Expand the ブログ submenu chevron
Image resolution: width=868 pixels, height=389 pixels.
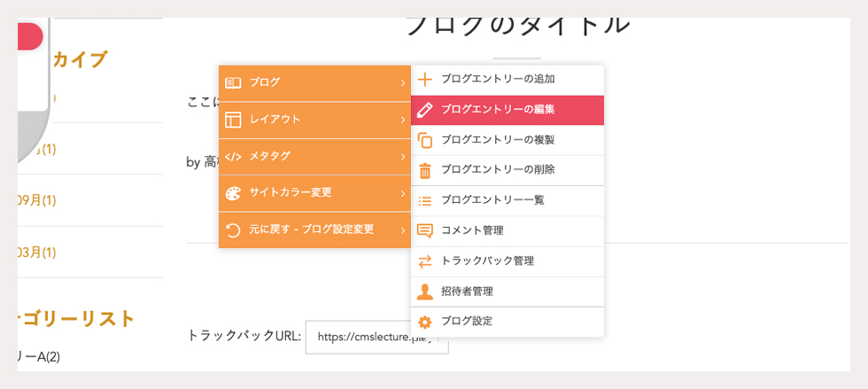pos(402,83)
